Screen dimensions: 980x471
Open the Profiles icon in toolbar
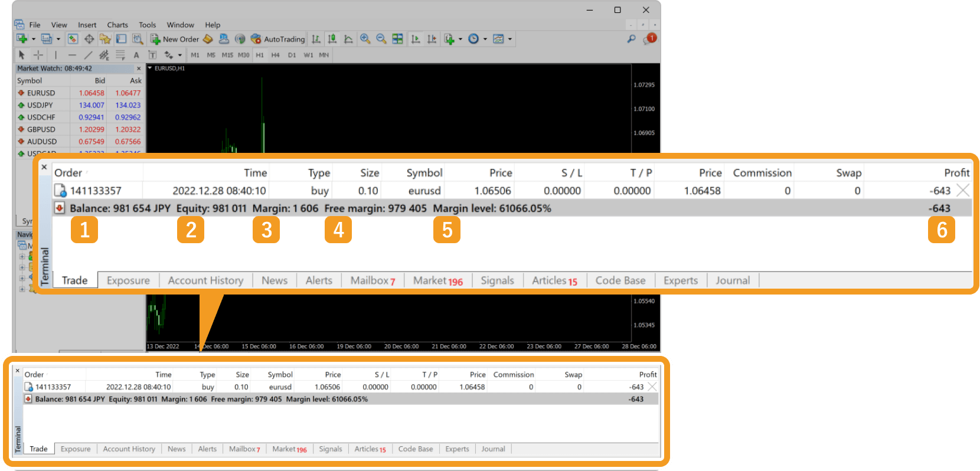click(x=46, y=39)
